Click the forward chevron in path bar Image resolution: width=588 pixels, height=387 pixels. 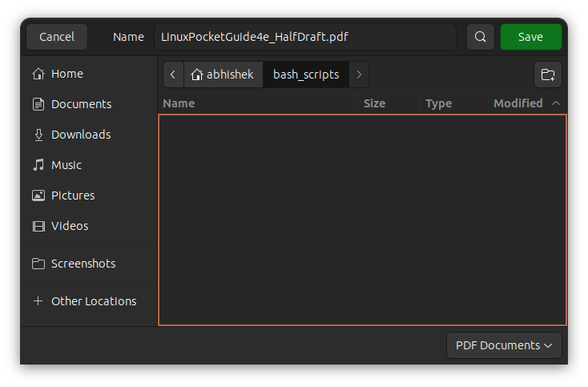point(359,75)
